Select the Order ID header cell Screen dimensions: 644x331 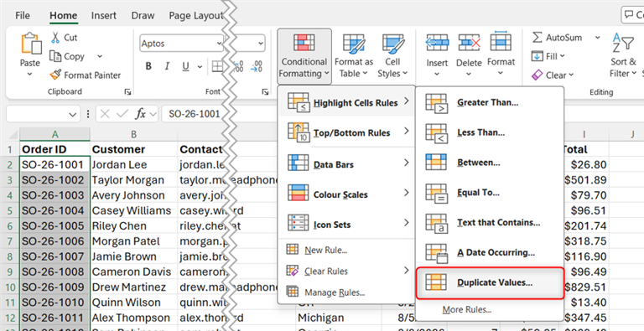[55, 149]
